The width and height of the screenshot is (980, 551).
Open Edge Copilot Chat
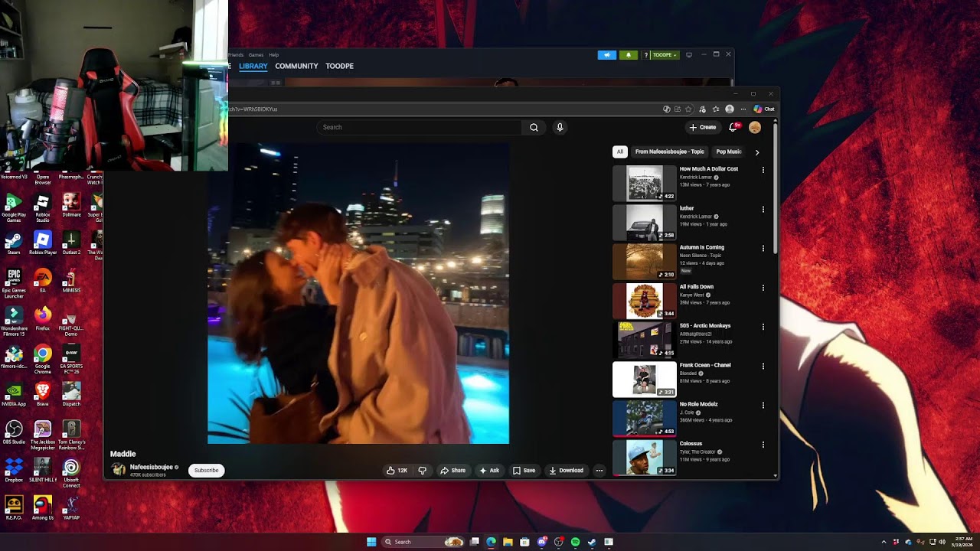click(764, 109)
